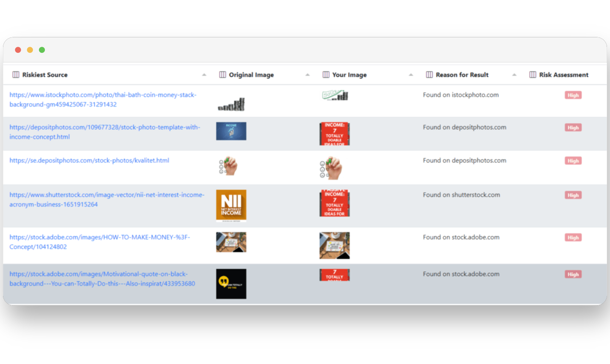Open the depositphotos income-concept link

click(105, 132)
